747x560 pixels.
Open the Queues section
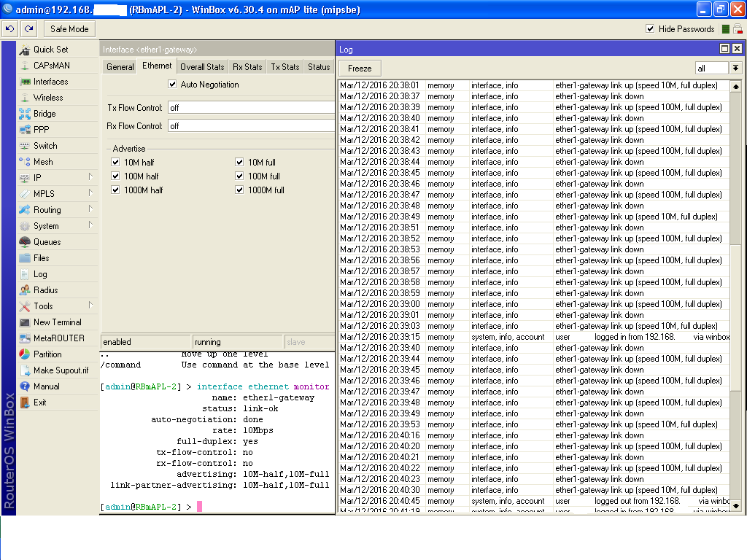tap(47, 242)
